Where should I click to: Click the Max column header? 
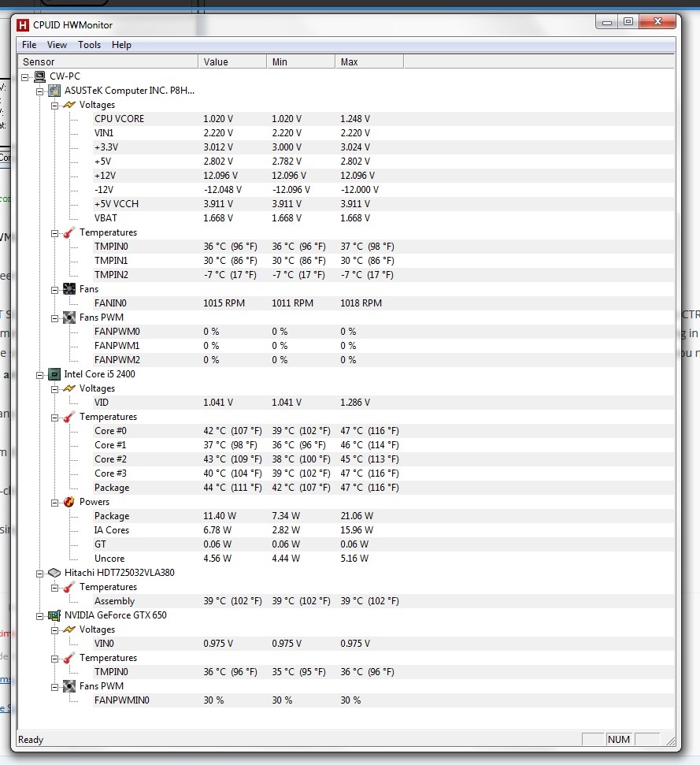[369, 62]
